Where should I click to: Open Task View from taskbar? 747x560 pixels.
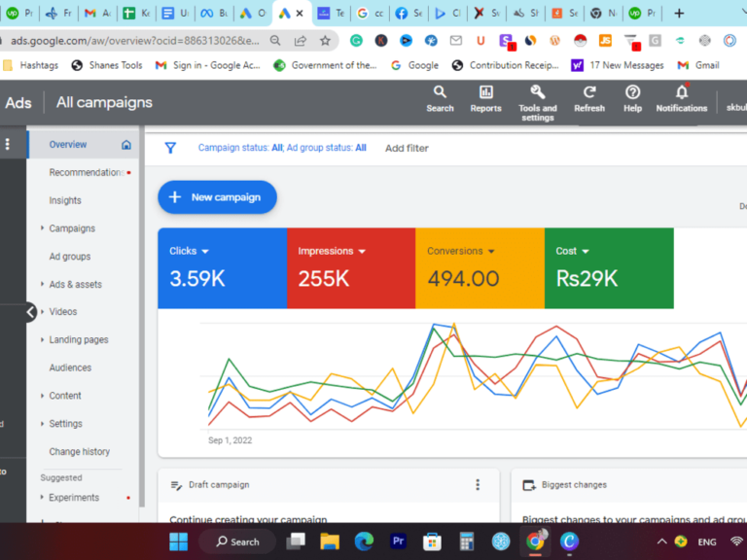[x=296, y=542]
